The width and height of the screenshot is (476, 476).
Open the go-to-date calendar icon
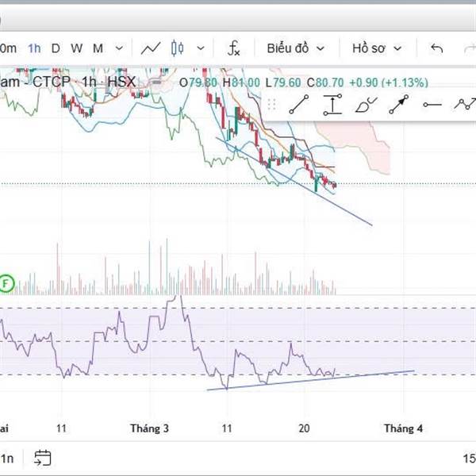click(x=43, y=458)
